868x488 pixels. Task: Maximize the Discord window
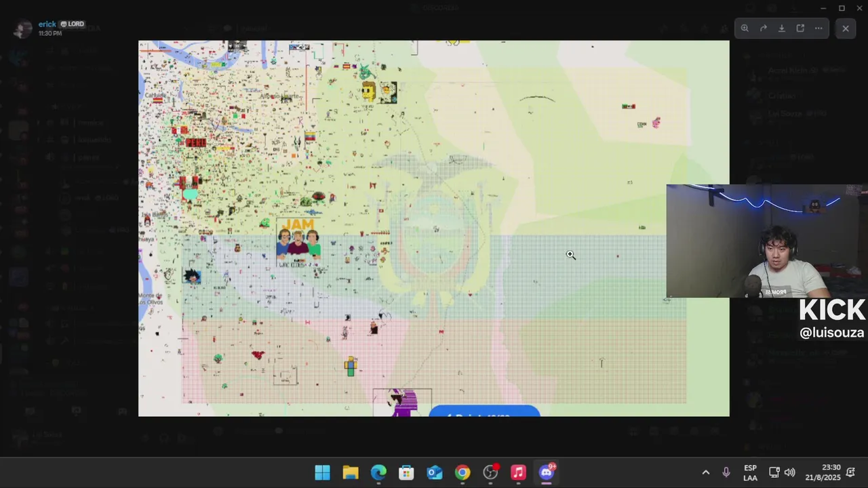[x=842, y=8]
